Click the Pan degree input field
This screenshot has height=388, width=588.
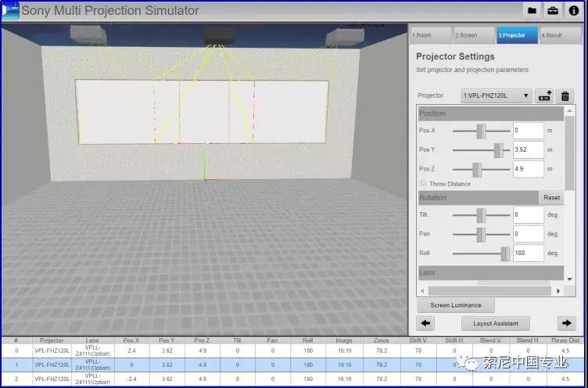(528, 234)
